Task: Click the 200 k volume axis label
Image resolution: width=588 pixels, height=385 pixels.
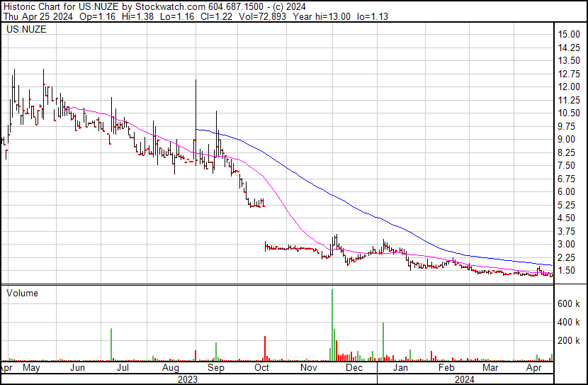Action: click(x=568, y=341)
